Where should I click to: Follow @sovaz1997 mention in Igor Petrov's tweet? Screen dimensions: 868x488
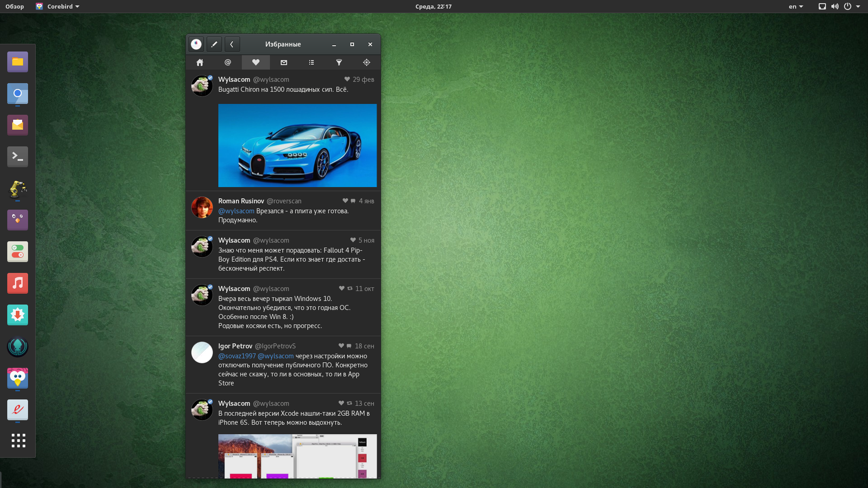(237, 356)
